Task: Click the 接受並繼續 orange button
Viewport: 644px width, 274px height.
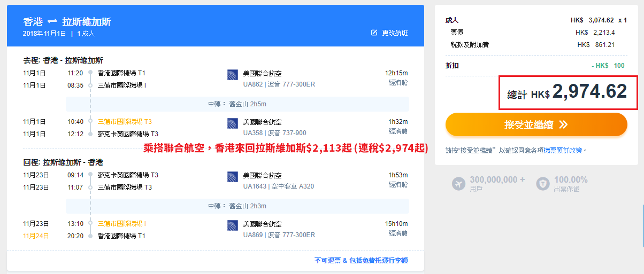Action: coord(536,124)
